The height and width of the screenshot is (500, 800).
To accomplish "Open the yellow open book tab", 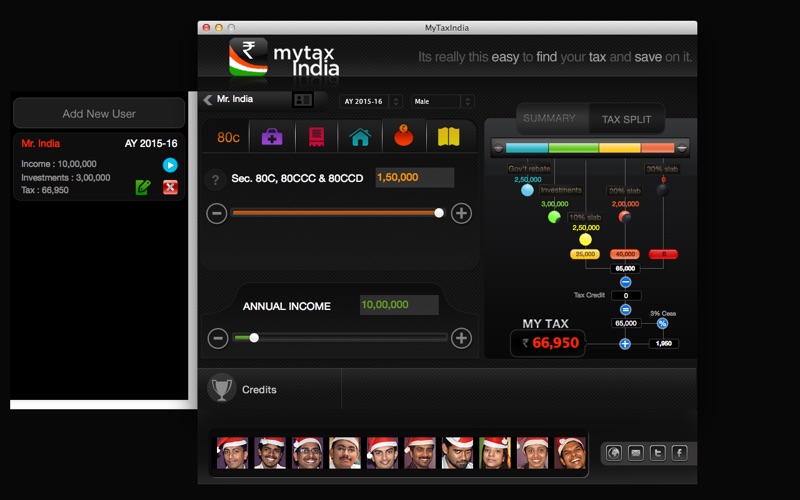I will click(x=448, y=137).
